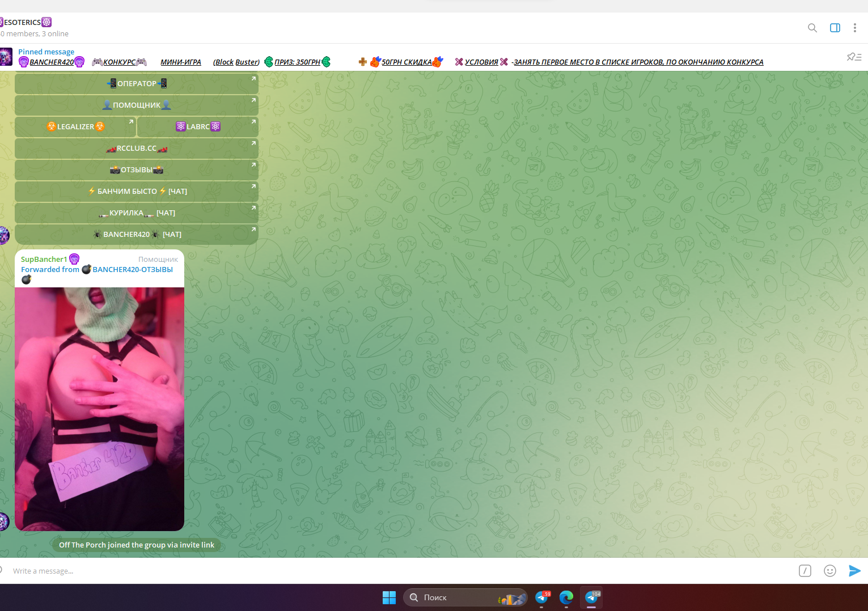Open the three-dot chat menu
Viewport: 868px width, 611px height.
point(855,28)
